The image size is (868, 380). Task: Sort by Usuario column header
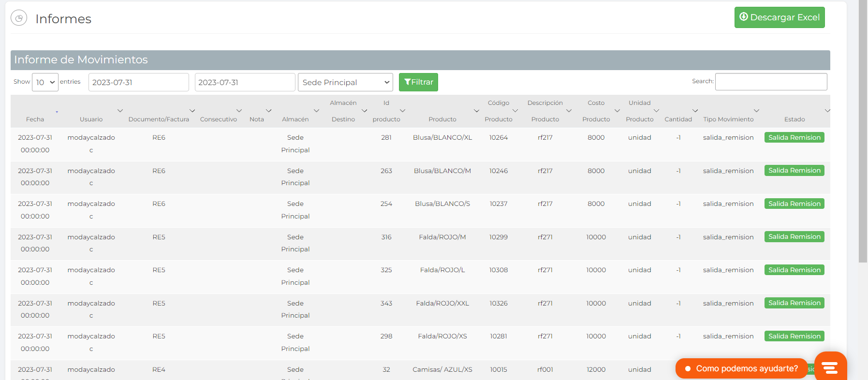coord(91,119)
